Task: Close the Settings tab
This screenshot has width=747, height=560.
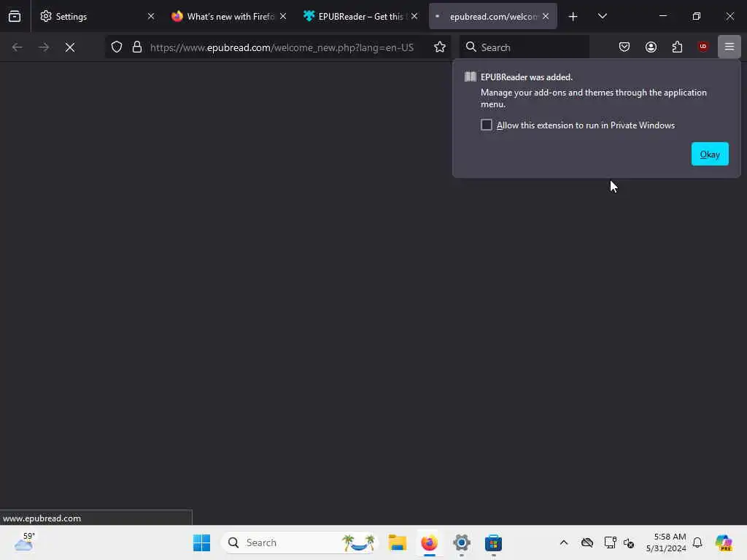Action: [x=151, y=16]
